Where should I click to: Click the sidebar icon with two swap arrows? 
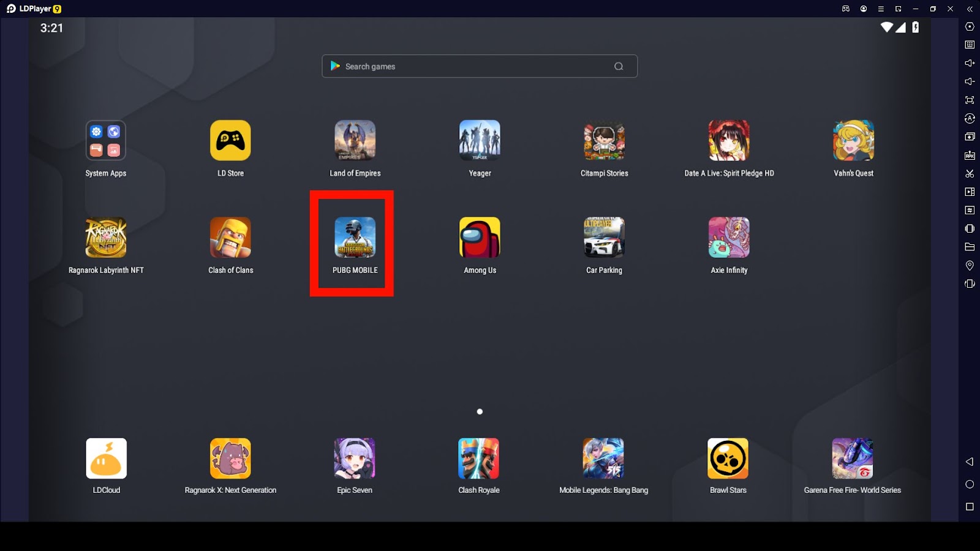click(x=970, y=210)
